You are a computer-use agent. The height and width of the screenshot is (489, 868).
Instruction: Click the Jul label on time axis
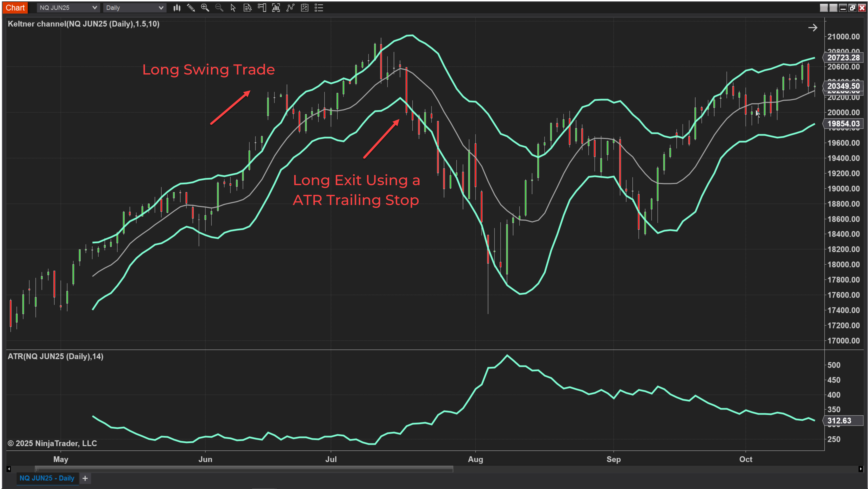pos(331,459)
